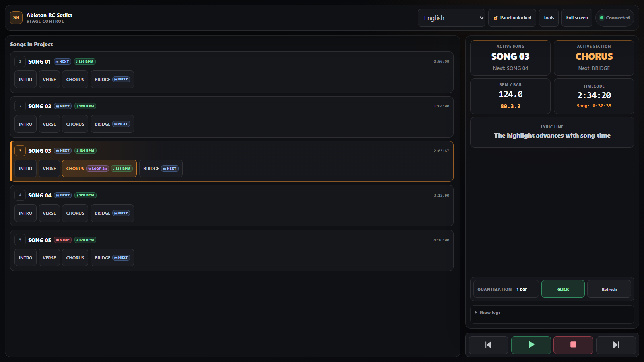Launch INTRO section of SONG 02
Image resolution: width=644 pixels, height=362 pixels.
click(x=25, y=124)
